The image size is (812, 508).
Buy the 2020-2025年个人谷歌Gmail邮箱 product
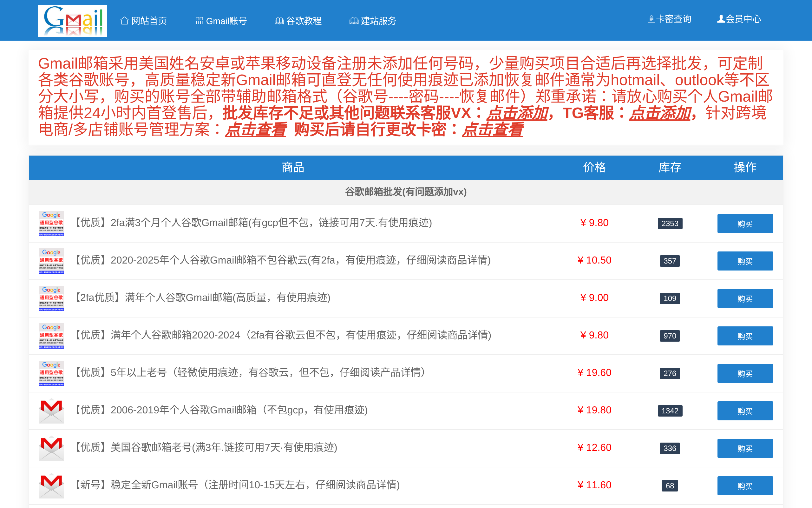[745, 261]
